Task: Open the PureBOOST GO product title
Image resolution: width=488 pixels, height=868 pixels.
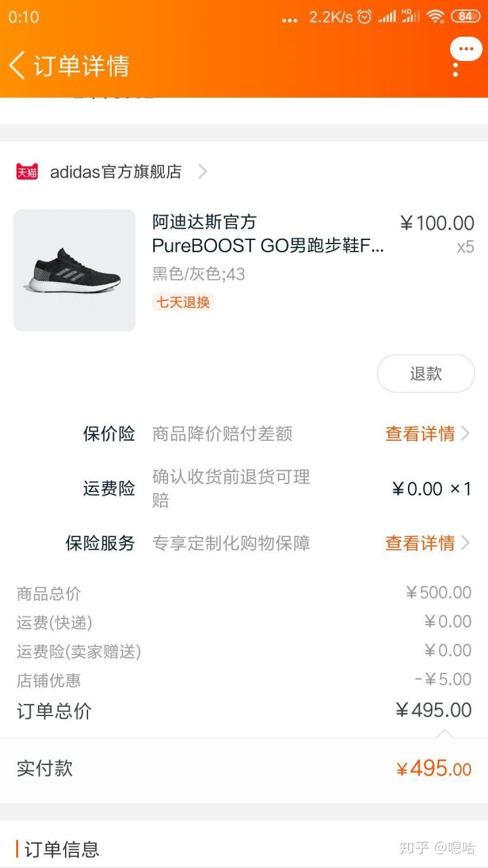Action: click(268, 234)
